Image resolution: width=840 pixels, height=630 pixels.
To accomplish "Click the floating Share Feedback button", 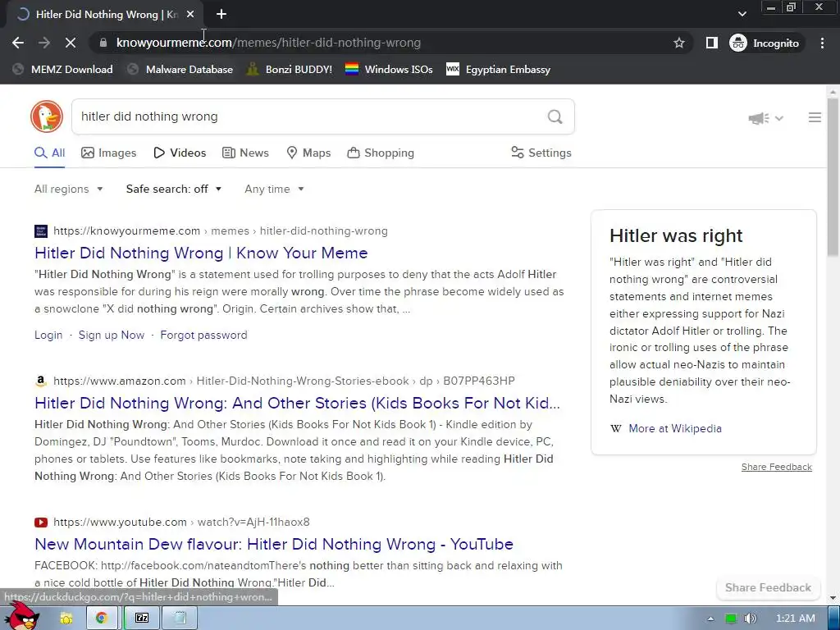I will tap(768, 587).
